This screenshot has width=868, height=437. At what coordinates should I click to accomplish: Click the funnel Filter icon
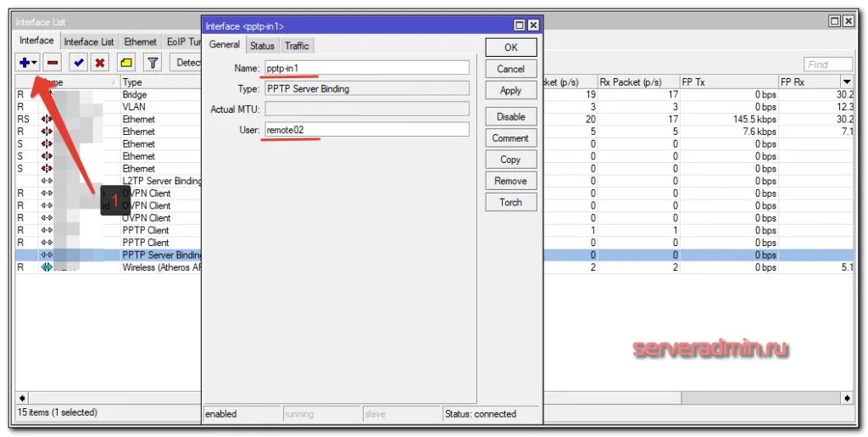[153, 63]
